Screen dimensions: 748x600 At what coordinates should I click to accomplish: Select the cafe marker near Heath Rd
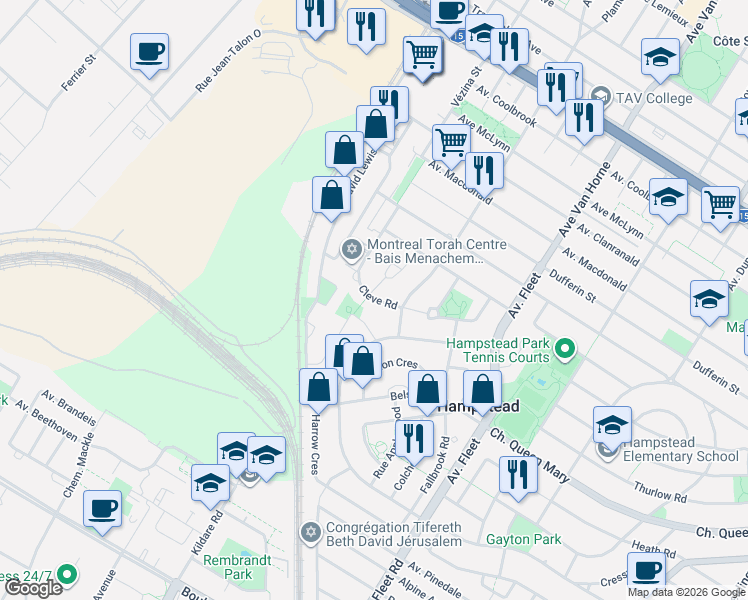pyautogui.click(x=646, y=571)
